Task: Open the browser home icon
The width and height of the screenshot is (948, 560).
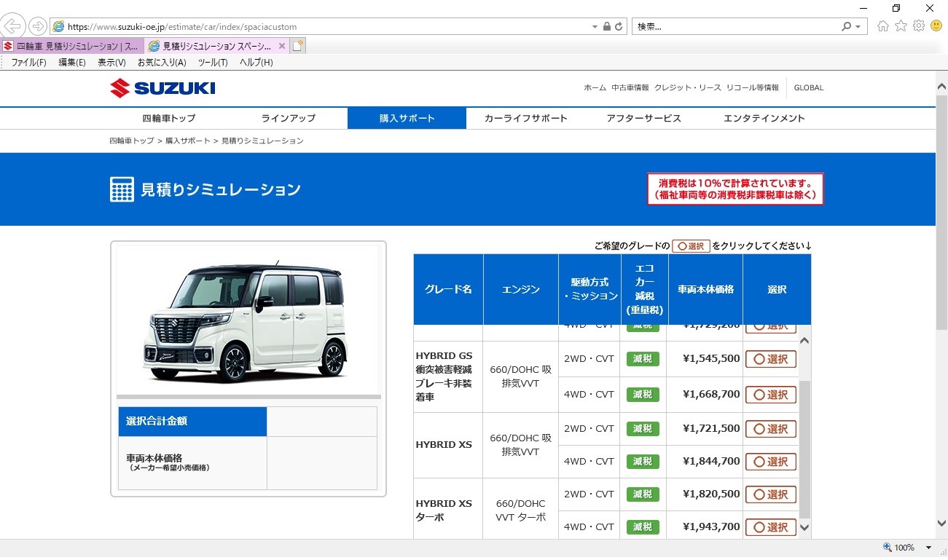Action: click(883, 26)
